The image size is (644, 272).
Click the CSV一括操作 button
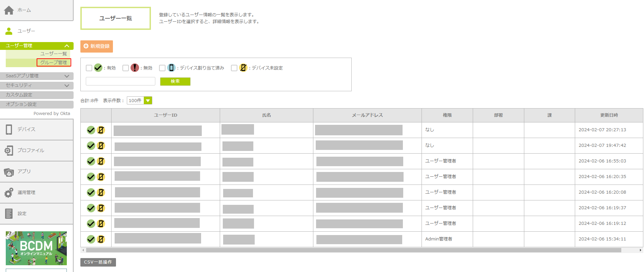click(98, 262)
